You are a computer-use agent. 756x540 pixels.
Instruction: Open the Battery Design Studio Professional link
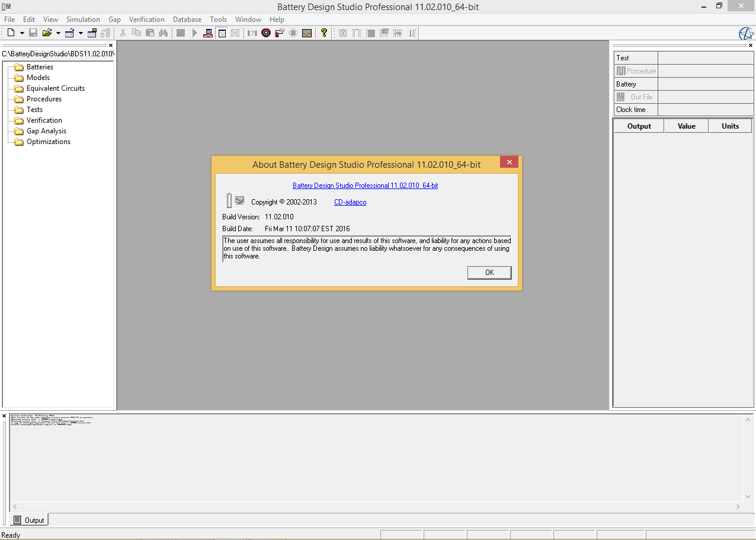point(366,186)
